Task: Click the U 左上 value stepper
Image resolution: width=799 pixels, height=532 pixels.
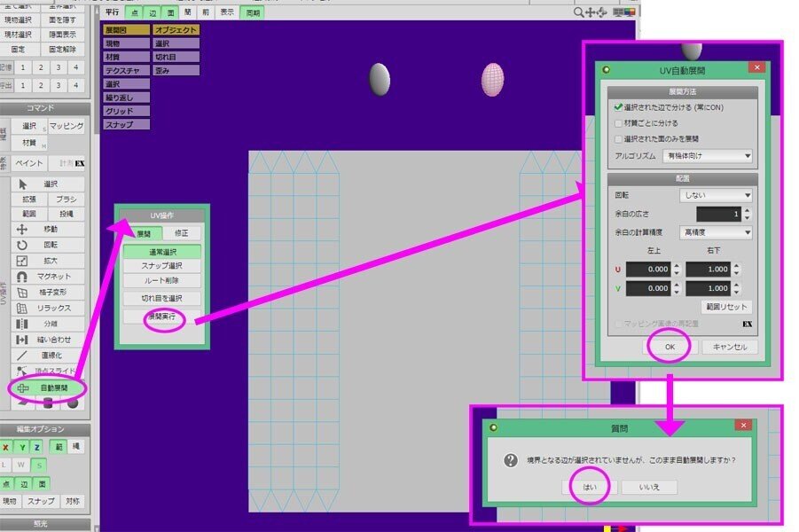Action: tap(677, 269)
